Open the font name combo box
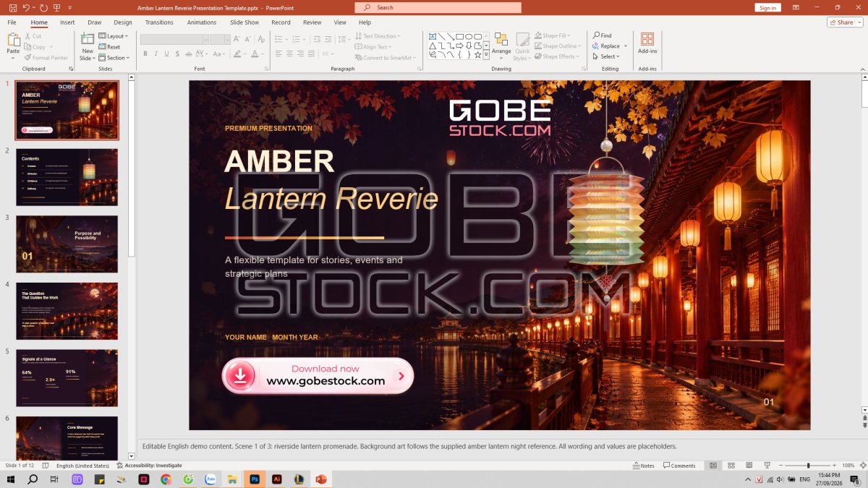 (174, 39)
